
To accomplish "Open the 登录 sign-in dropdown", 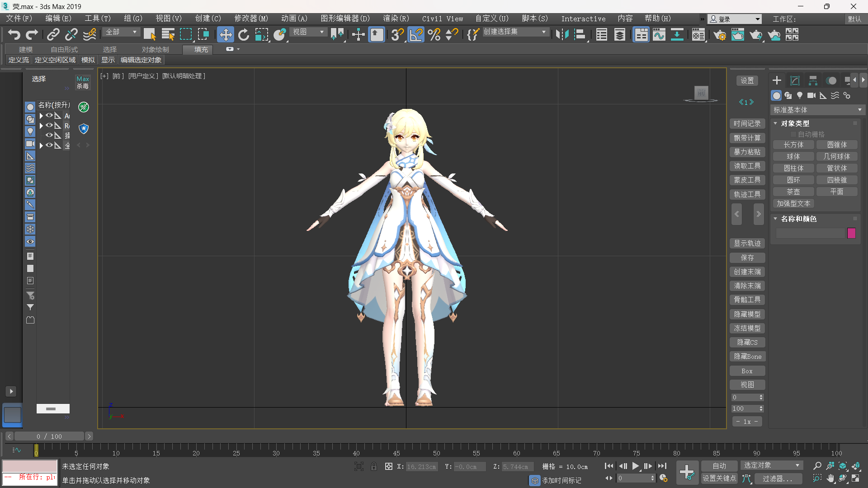I will pos(735,19).
